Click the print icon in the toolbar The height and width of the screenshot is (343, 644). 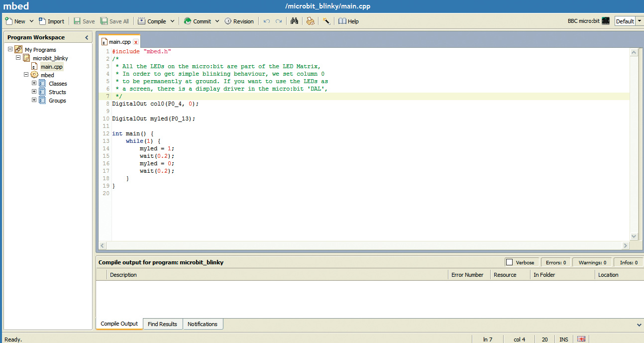point(311,21)
